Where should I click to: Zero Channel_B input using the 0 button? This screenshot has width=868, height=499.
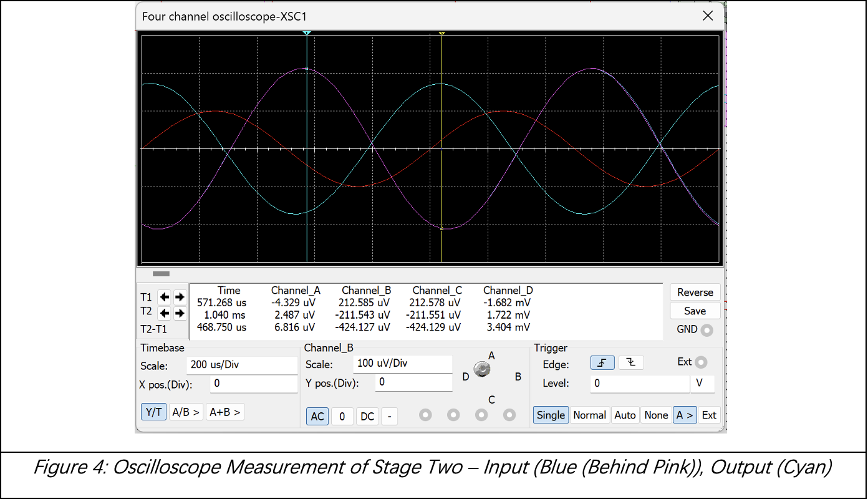coord(342,415)
